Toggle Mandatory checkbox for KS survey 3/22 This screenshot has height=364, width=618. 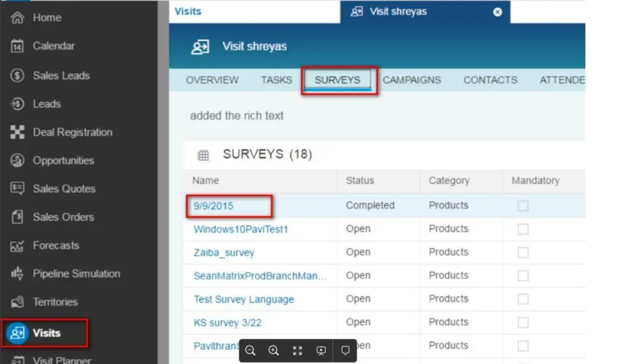[523, 322]
